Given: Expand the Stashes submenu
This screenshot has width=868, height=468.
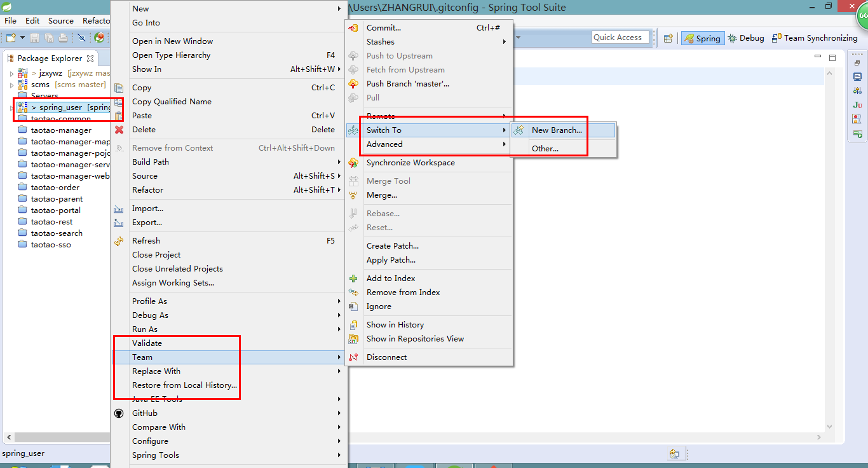Looking at the screenshot, I should 505,42.
